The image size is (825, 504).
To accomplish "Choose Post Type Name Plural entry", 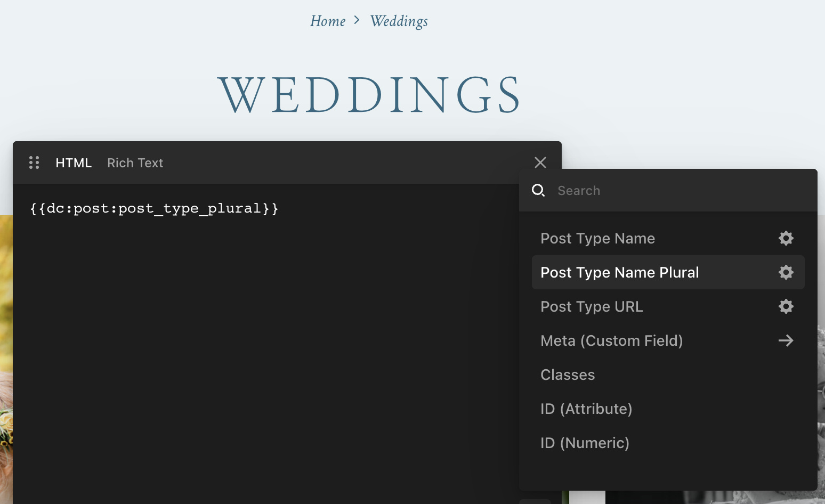I will point(619,272).
